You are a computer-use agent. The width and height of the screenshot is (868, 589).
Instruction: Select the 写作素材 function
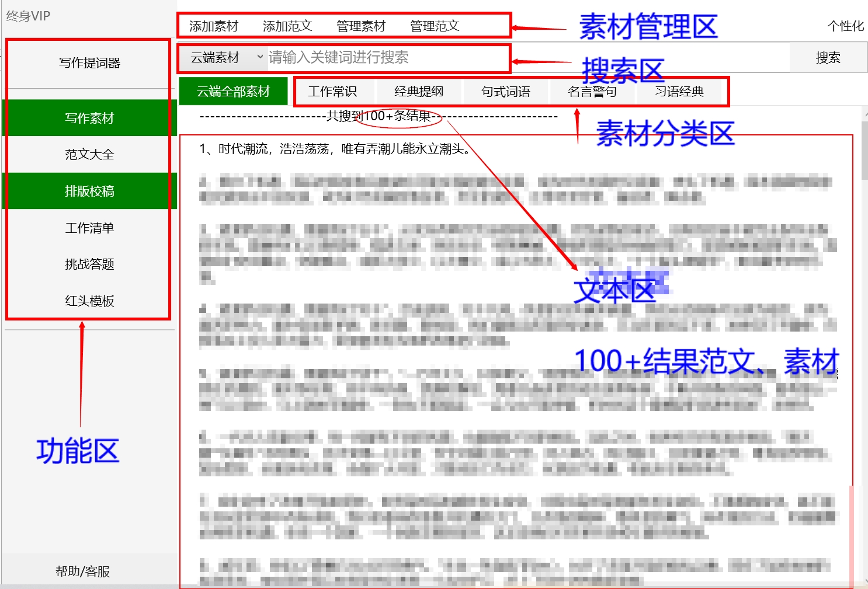point(88,118)
